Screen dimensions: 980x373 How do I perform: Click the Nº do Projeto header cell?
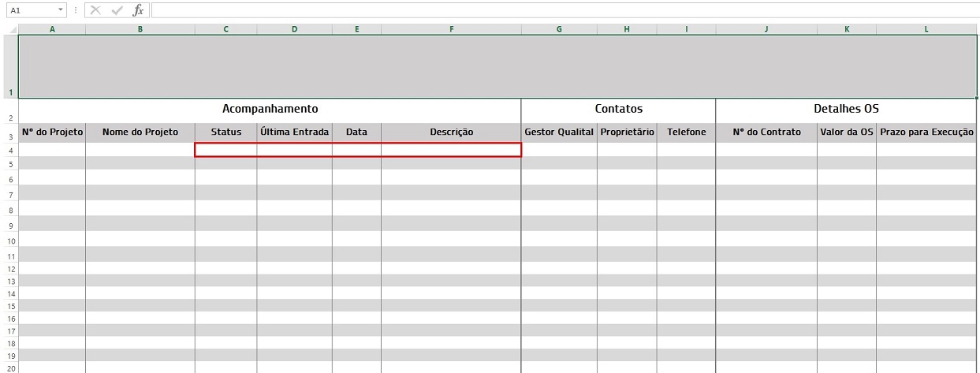52,132
